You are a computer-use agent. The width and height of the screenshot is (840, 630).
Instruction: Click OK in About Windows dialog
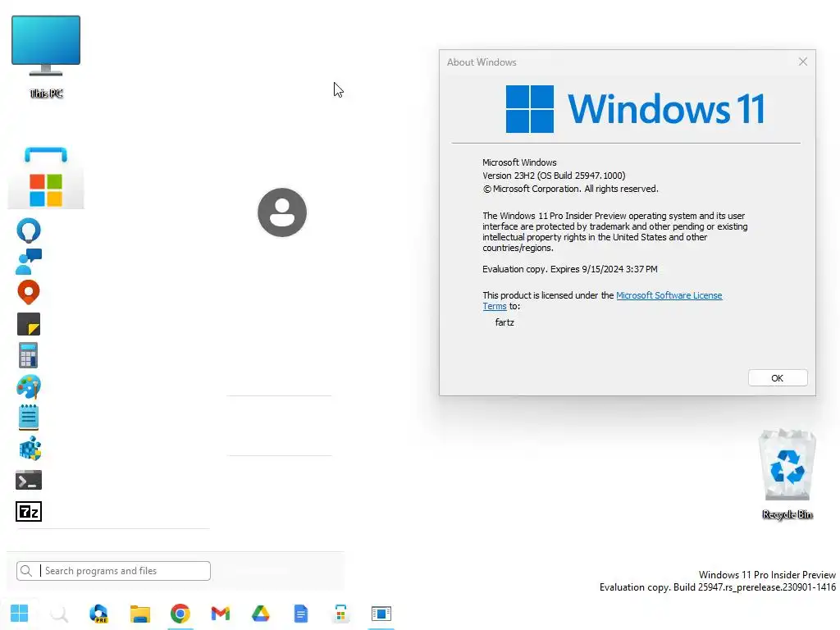click(x=778, y=378)
